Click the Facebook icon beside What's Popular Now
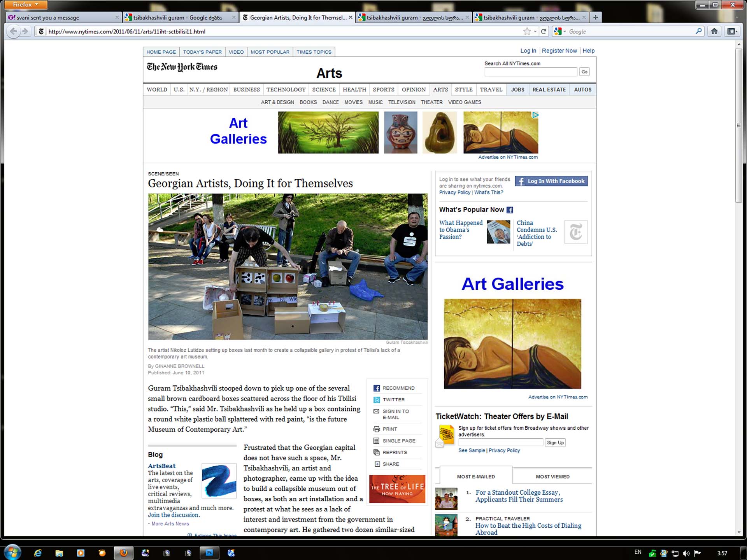 point(510,210)
